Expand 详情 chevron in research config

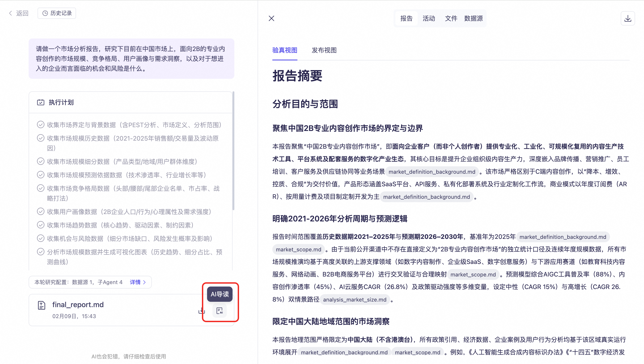pos(144,282)
